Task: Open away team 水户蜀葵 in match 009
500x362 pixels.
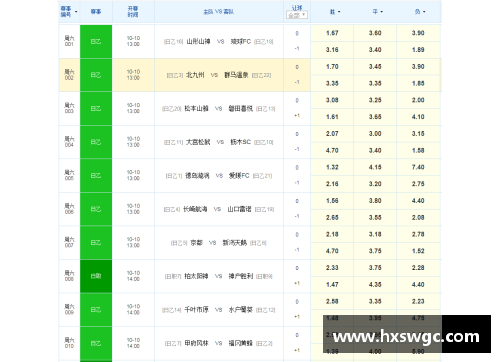Action: (x=241, y=310)
